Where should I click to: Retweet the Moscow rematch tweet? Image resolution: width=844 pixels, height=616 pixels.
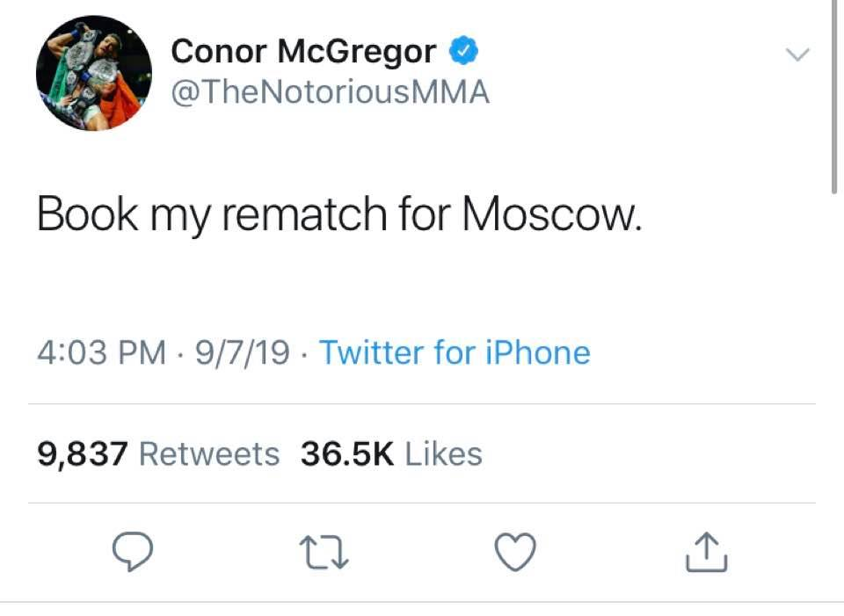[x=324, y=552]
